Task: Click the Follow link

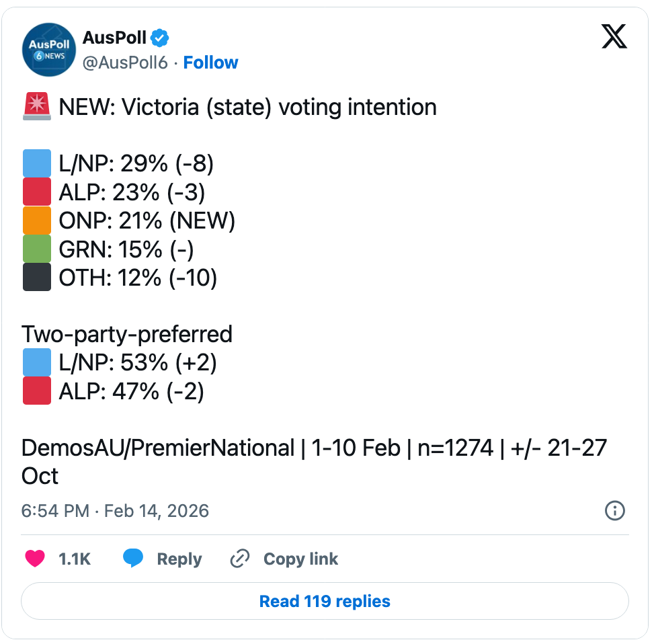Action: [x=210, y=63]
